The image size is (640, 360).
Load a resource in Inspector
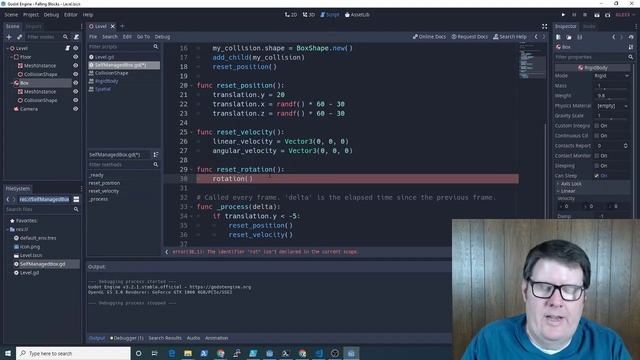569,37
